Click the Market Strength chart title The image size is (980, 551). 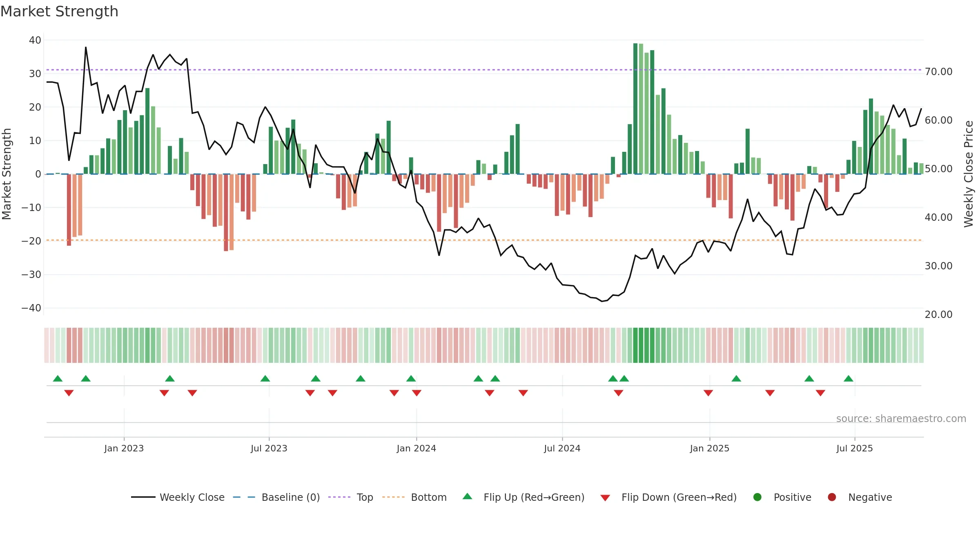pos(59,11)
